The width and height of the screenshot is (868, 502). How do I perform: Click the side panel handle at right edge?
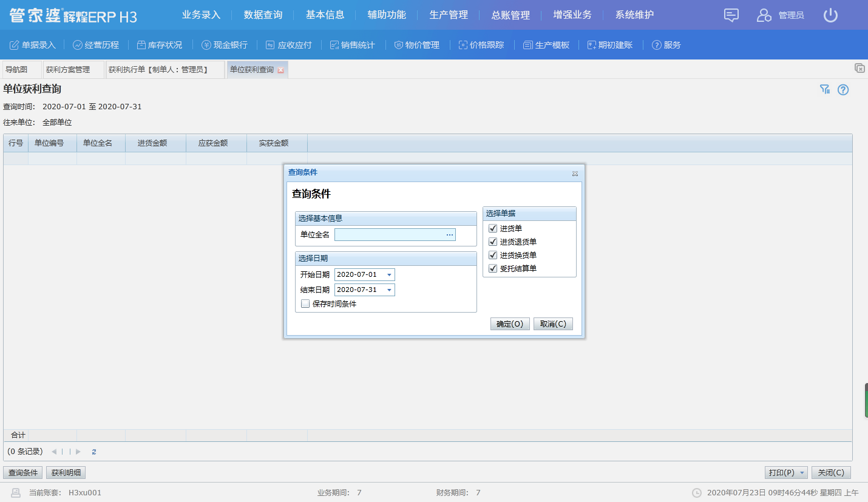866,400
